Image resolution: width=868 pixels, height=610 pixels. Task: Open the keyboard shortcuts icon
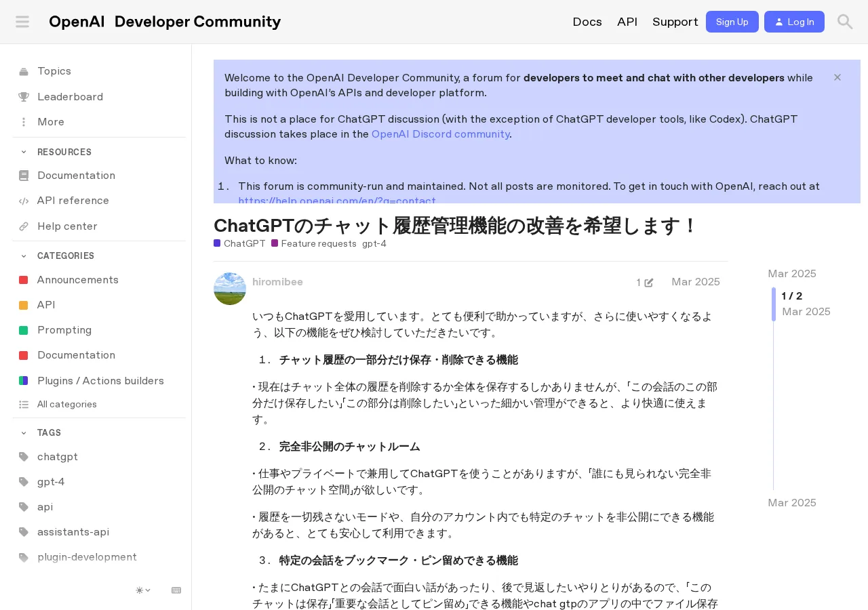pos(176,590)
